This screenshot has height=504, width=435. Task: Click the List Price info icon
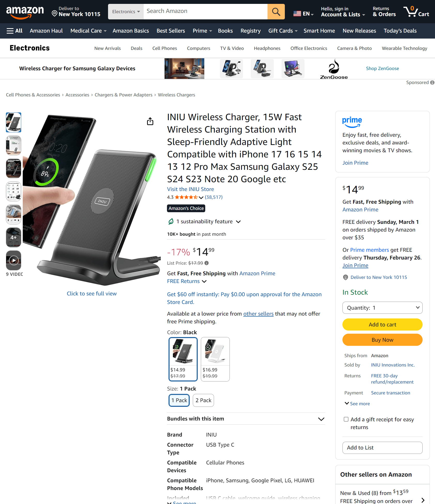click(207, 263)
